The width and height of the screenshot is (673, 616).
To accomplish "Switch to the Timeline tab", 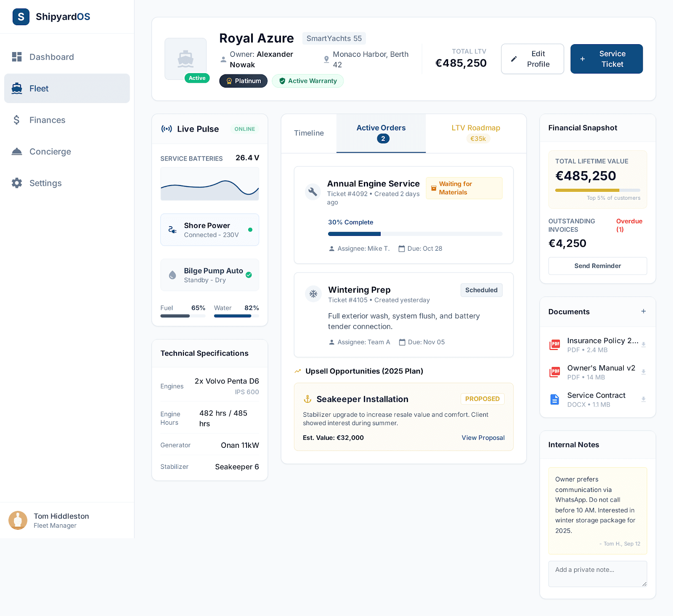I will coord(309,133).
